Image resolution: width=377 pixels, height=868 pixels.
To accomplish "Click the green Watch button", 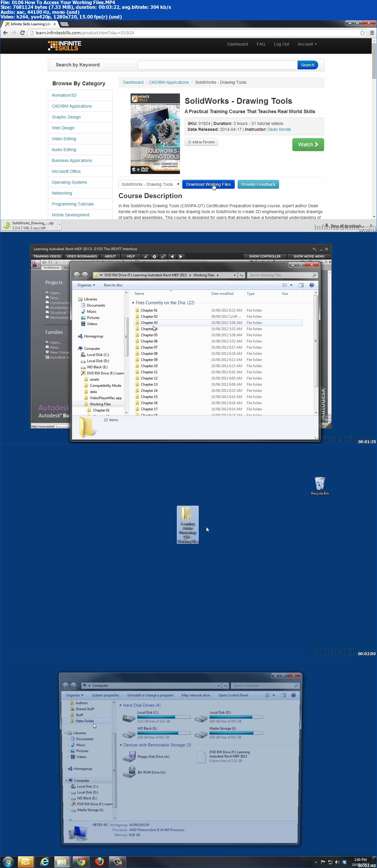I will (x=308, y=145).
